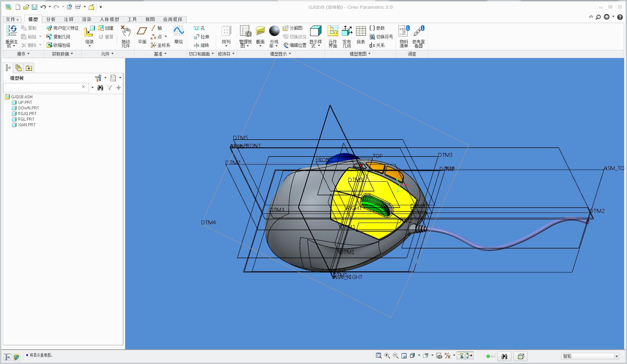Open Component Interface (元件界面)
The image size is (627, 364).
pos(333,36)
